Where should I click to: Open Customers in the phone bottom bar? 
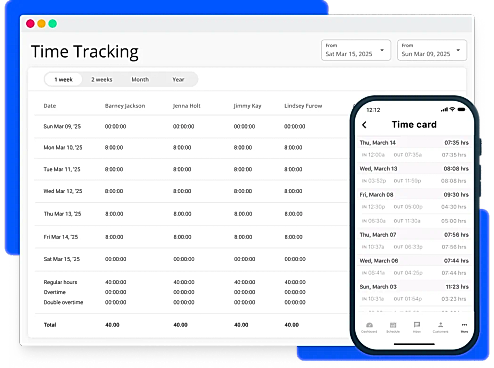tap(440, 327)
